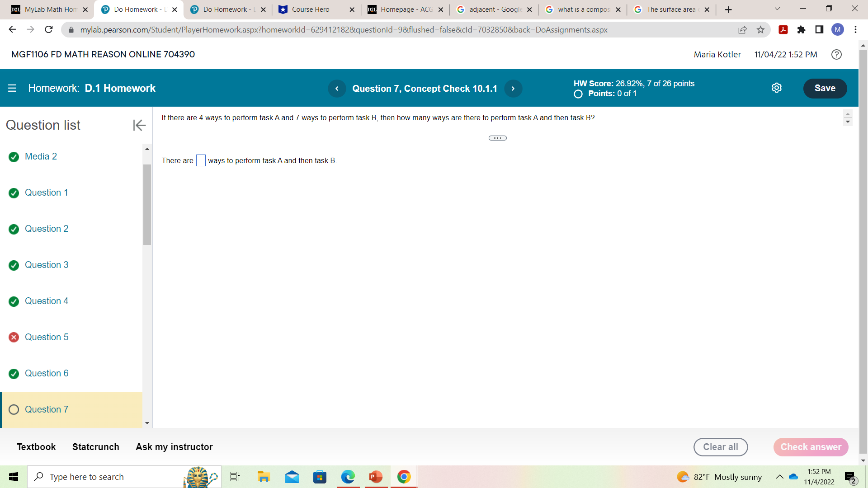Bookmark the page with the star icon
This screenshot has height=488, width=868.
(761, 30)
